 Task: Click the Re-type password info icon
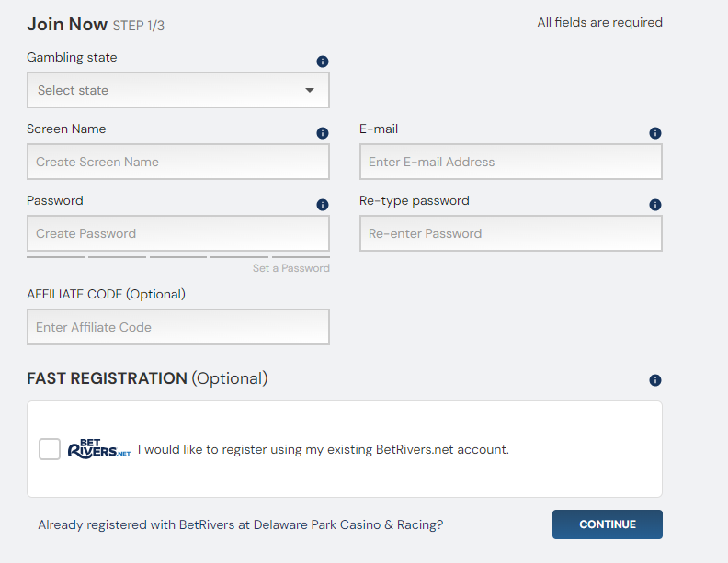(x=655, y=205)
